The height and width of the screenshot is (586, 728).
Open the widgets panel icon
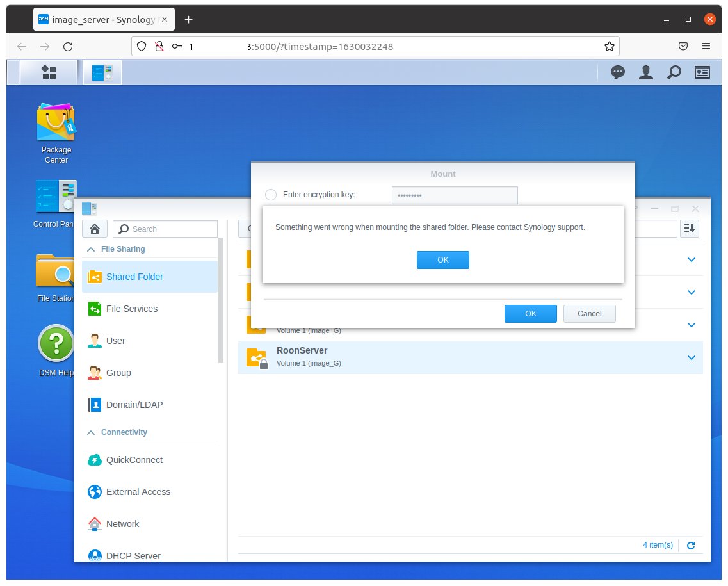[702, 72]
